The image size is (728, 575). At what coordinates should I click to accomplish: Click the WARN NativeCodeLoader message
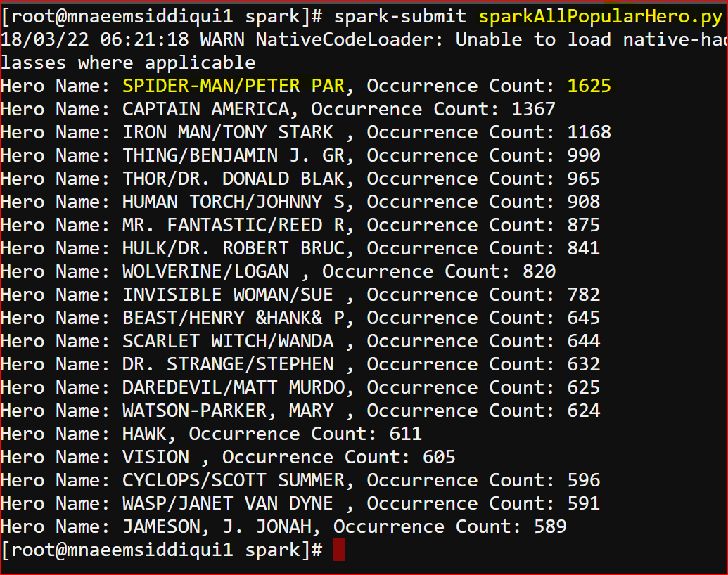pyautogui.click(x=321, y=39)
